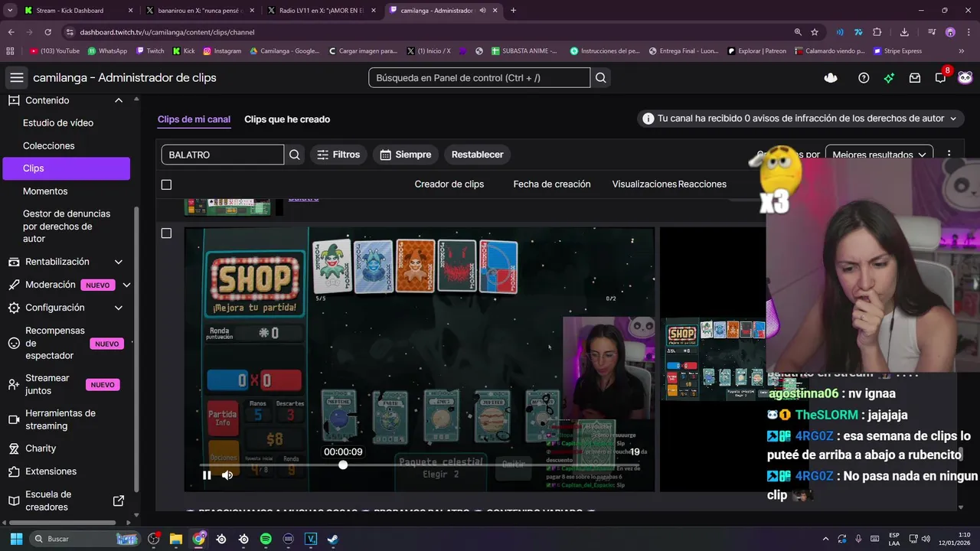Click the sidebar horizontal scrollbar
The height and width of the screenshot is (551, 980).
[61, 523]
